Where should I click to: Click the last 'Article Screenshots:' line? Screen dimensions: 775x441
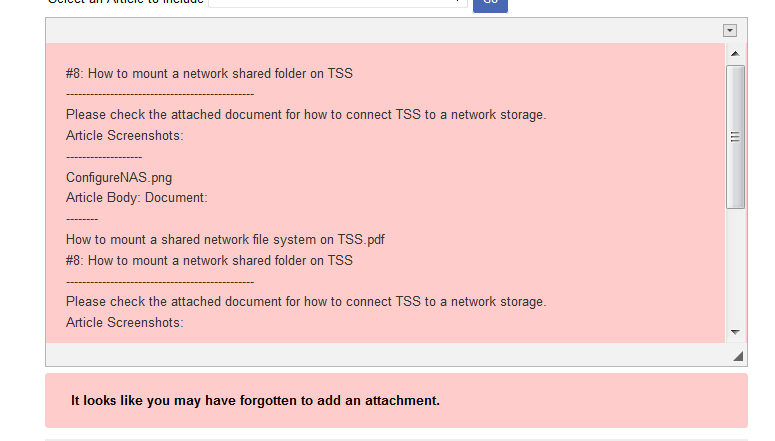coord(125,322)
